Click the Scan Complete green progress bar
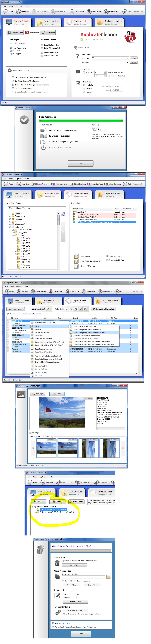This screenshot has height=644, width=151. (81, 121)
